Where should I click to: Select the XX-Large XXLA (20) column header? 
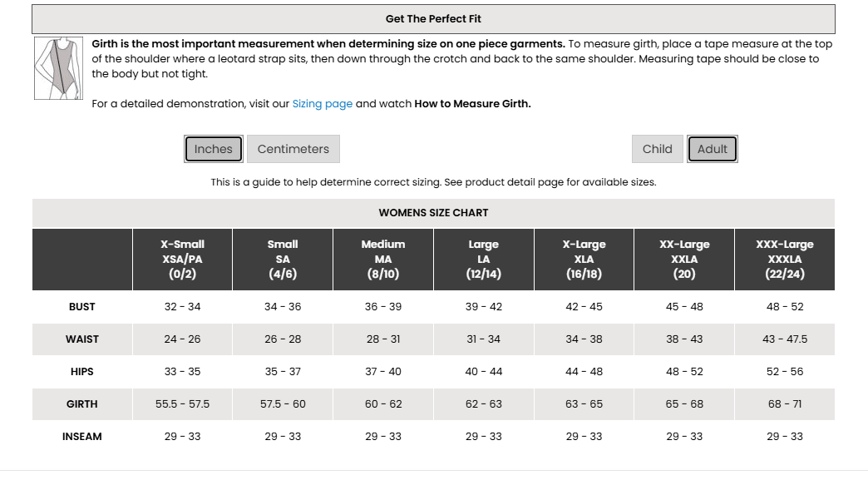pos(684,260)
